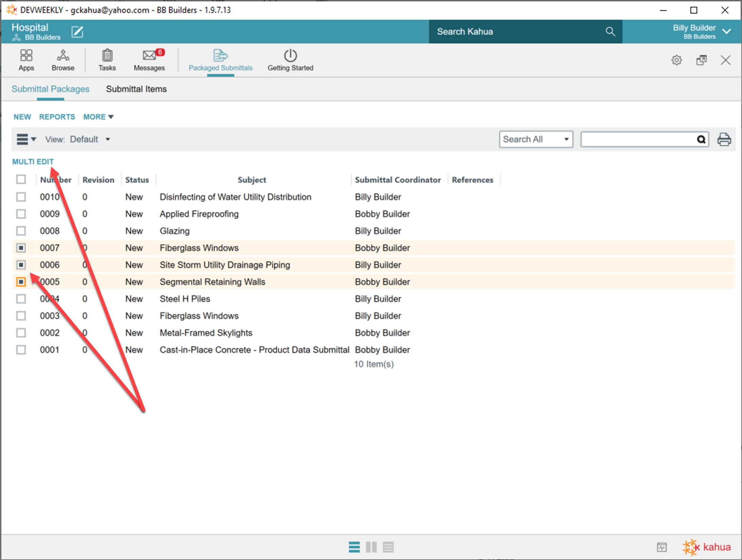Open the View Default dropdown
This screenshot has height=560, width=742.
click(90, 139)
